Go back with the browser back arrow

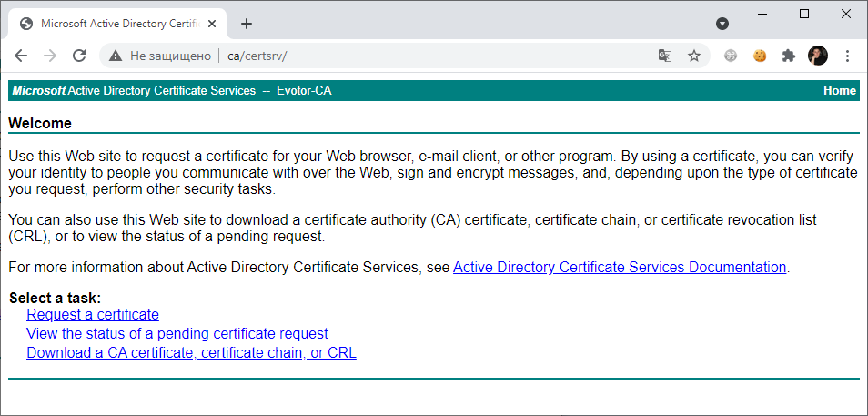[x=21, y=56]
